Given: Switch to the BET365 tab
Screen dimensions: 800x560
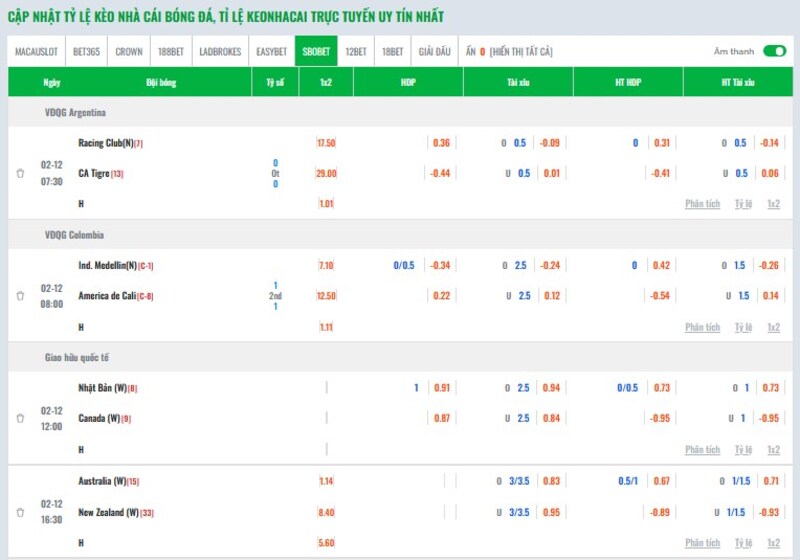Looking at the screenshot, I should (x=87, y=51).
